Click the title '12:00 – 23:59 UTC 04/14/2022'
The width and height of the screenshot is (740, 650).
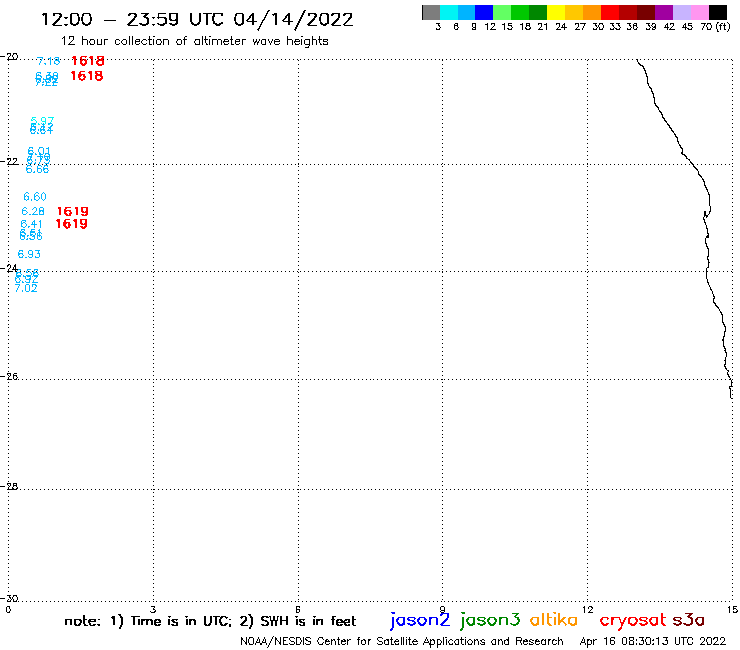pyautogui.click(x=197, y=19)
